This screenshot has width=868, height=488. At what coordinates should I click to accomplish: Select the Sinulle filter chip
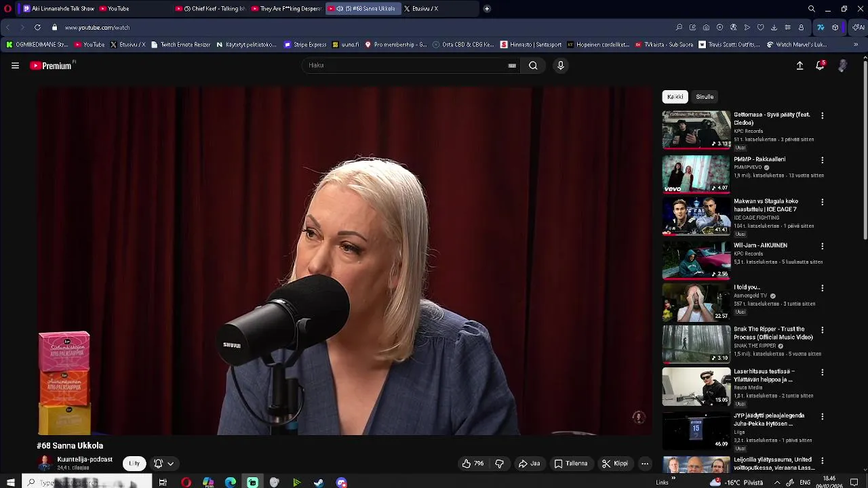pos(705,97)
